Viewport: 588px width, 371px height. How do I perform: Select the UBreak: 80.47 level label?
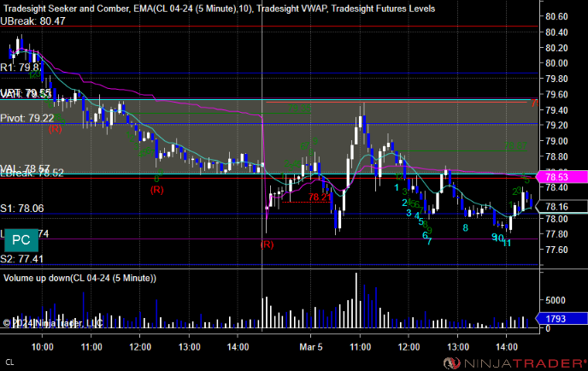(x=32, y=21)
